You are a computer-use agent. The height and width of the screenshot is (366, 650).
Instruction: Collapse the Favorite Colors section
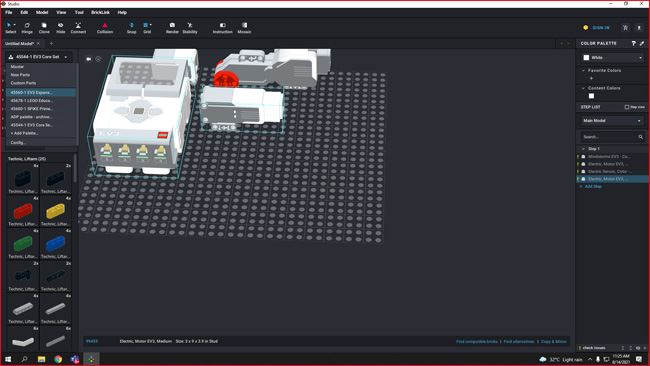coord(583,70)
